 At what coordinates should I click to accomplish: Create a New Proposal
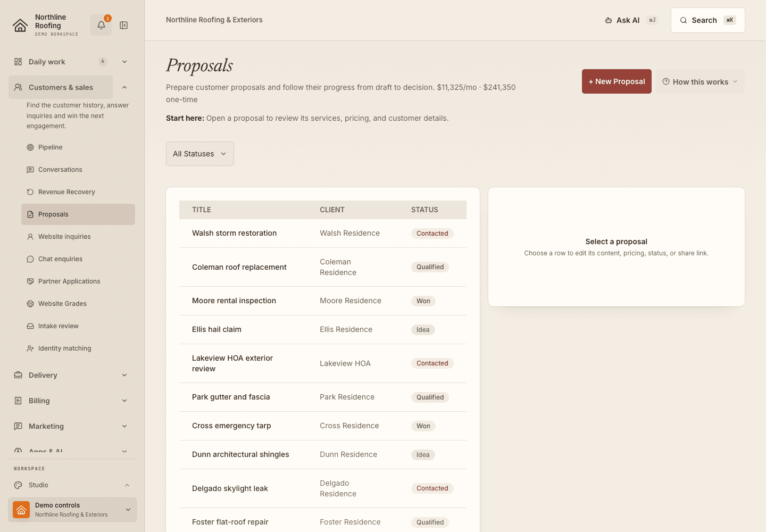pyautogui.click(x=617, y=81)
